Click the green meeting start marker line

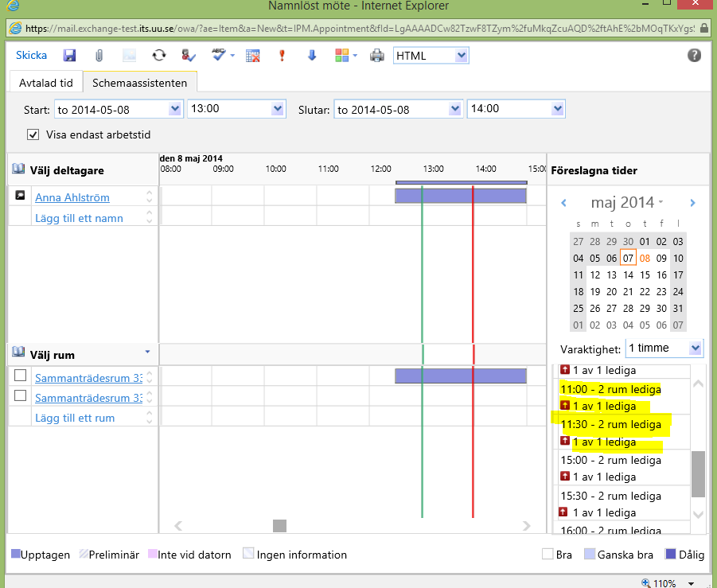click(x=422, y=352)
